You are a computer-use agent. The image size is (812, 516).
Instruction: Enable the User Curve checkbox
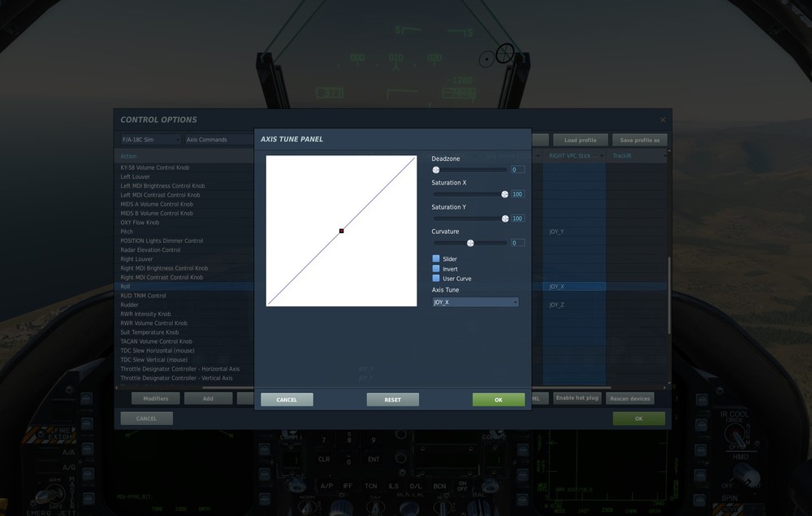tap(436, 278)
